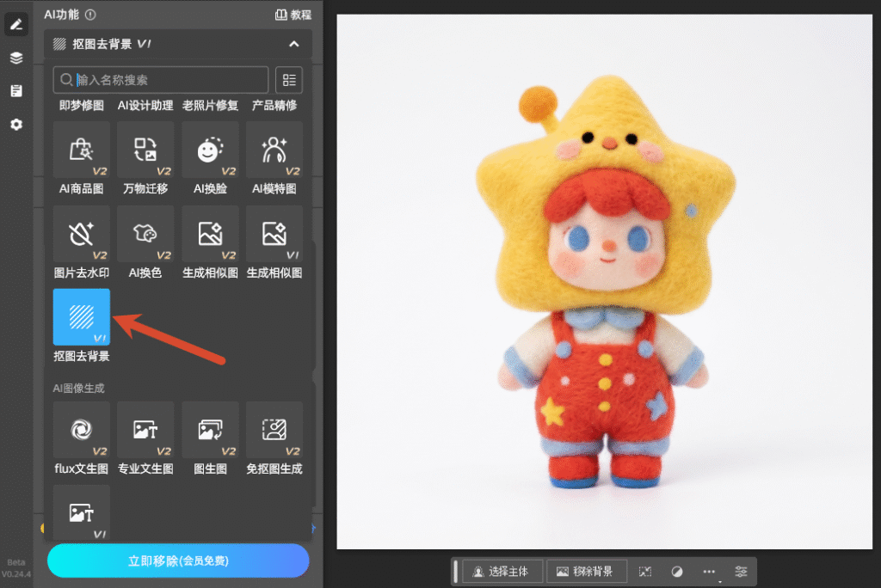Select the 即梦修图 label
The width and height of the screenshot is (881, 588).
point(82,106)
